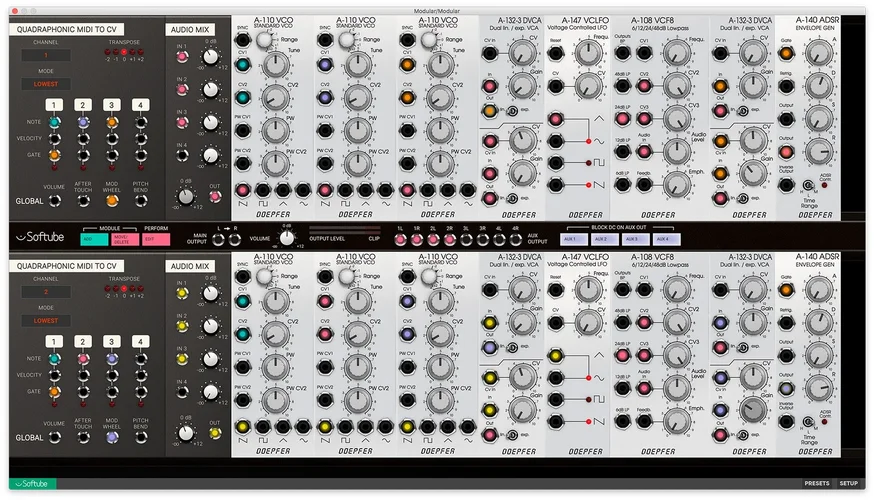Click the 1L aux output jack
The image size is (874, 500).
coord(400,239)
